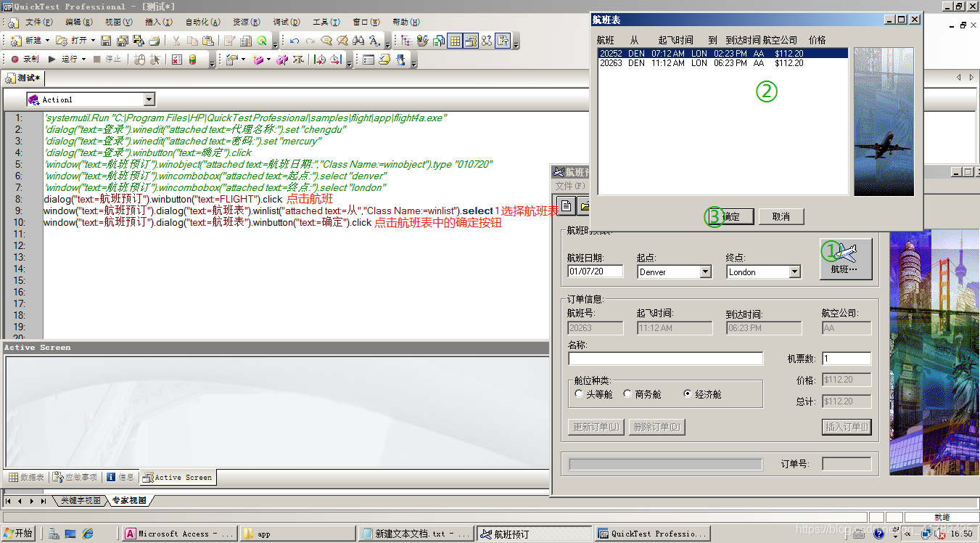Click the Find binoculars icon

(358, 41)
